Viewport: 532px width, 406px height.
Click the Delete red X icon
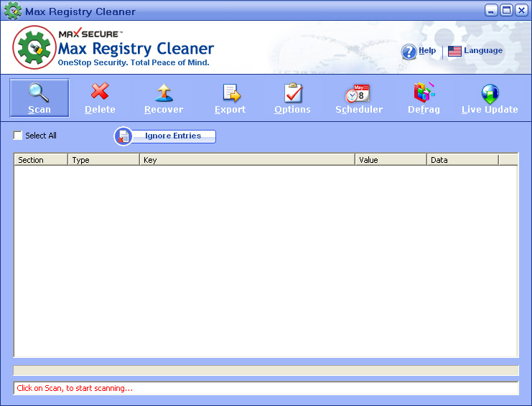(100, 91)
